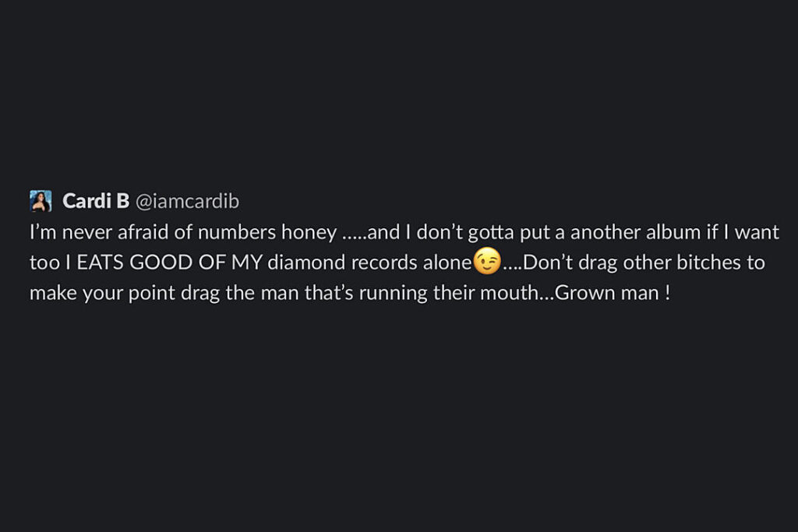Click the winking face emoji
The image size is (798, 532).
[487, 262]
